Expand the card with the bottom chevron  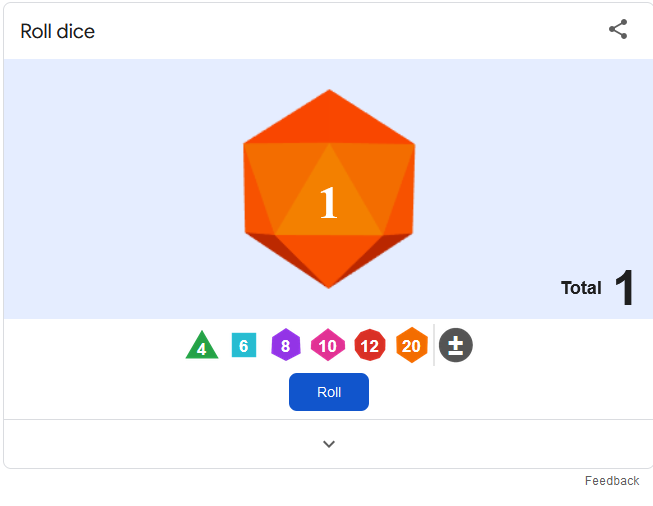pyautogui.click(x=329, y=444)
